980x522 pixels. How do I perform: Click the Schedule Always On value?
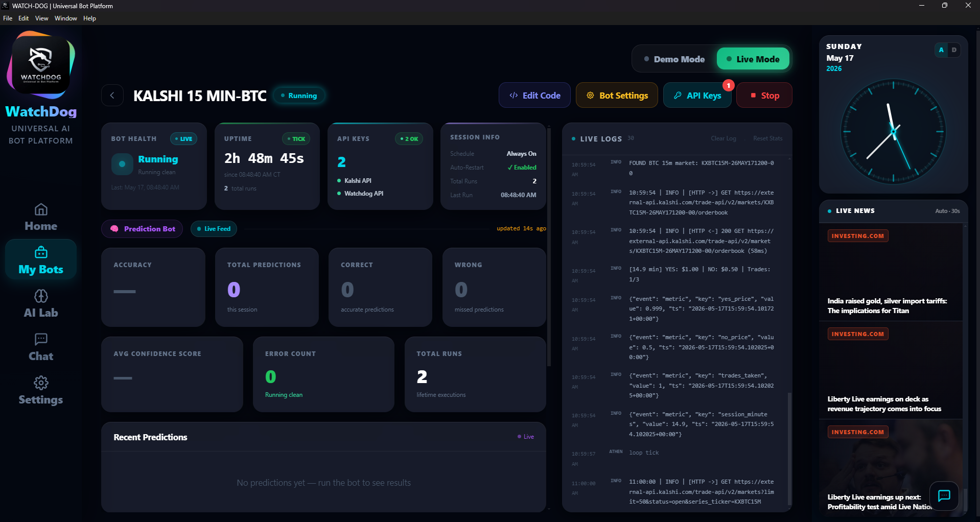[x=521, y=154]
